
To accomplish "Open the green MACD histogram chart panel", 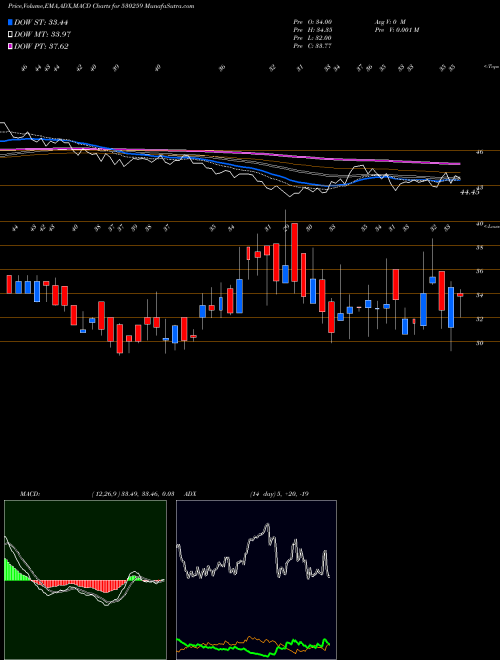I will pyautogui.click(x=85, y=580).
